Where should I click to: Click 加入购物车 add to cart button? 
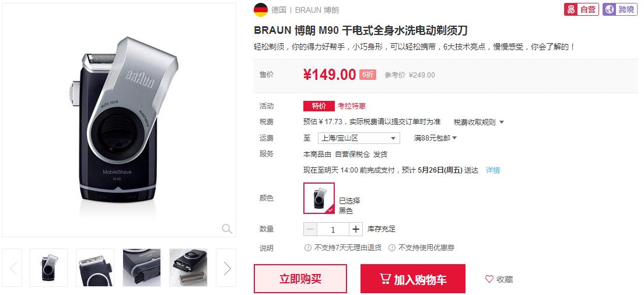tap(413, 279)
